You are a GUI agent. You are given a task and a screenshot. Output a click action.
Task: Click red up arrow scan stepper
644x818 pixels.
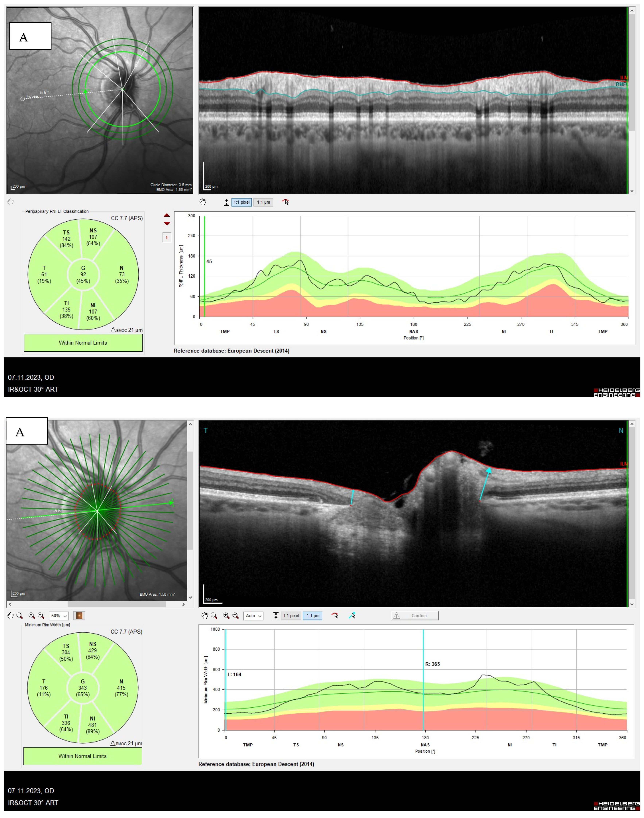(x=167, y=216)
